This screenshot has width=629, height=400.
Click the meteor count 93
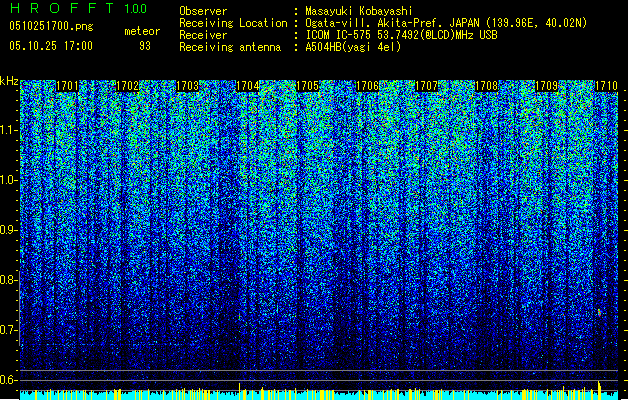coord(145,46)
